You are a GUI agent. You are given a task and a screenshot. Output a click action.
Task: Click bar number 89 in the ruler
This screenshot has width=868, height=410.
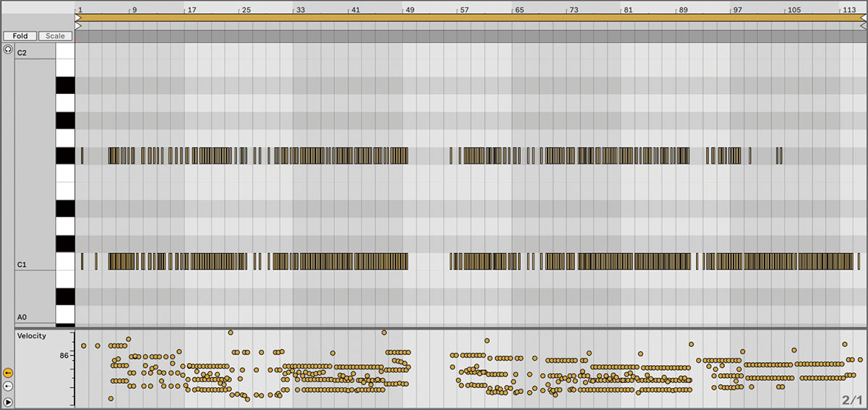click(x=682, y=10)
